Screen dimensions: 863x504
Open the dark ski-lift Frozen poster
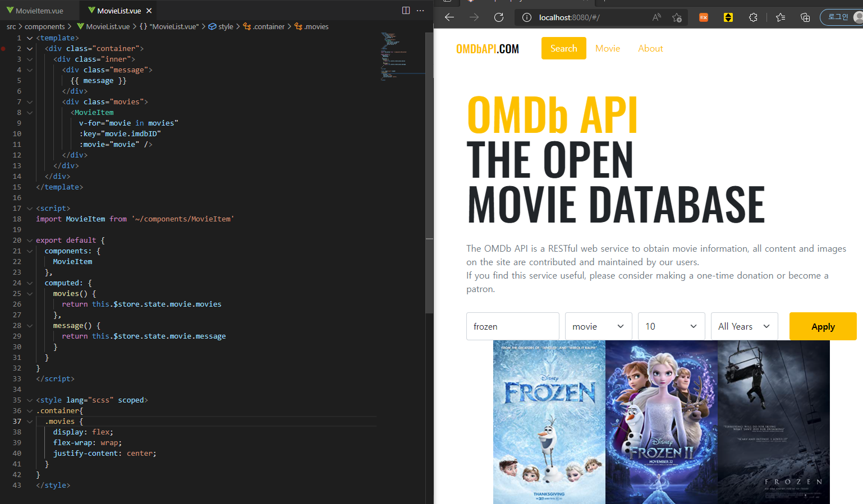click(x=774, y=422)
